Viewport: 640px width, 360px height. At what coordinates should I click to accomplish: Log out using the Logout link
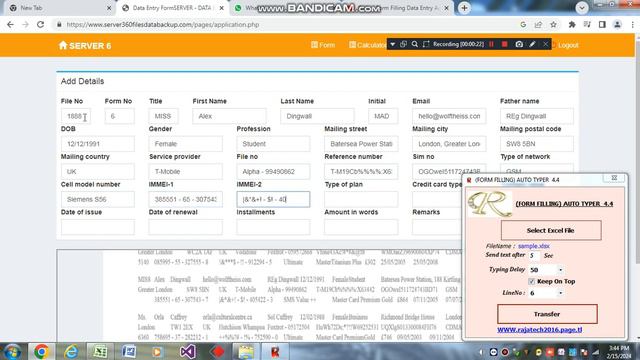point(568,45)
